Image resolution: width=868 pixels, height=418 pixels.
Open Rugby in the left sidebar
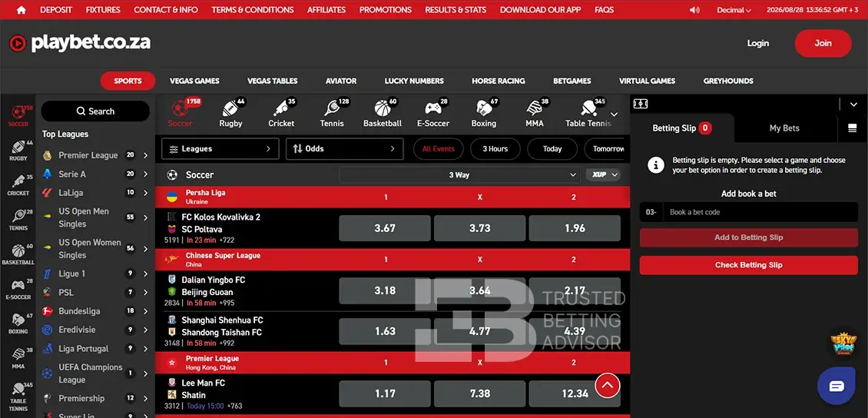coord(18,151)
